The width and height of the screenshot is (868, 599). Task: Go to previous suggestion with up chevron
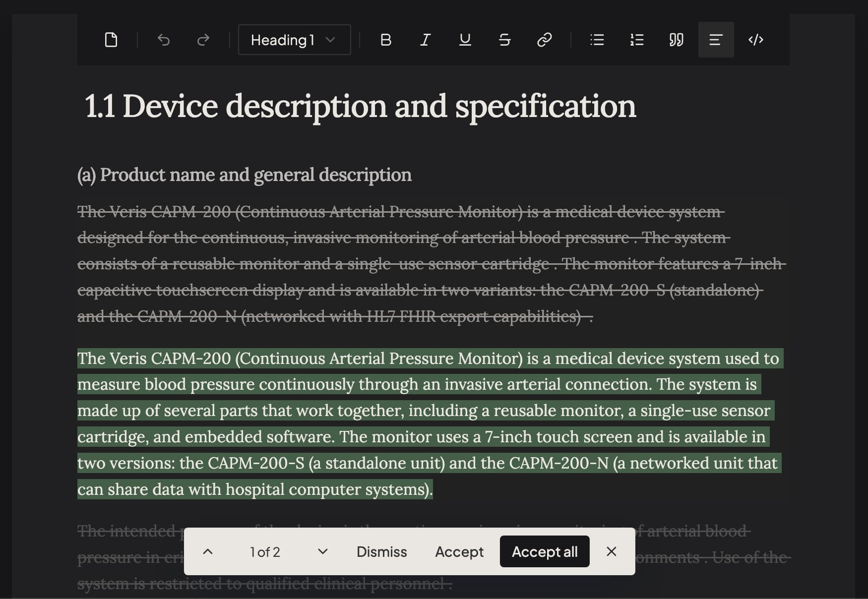208,551
